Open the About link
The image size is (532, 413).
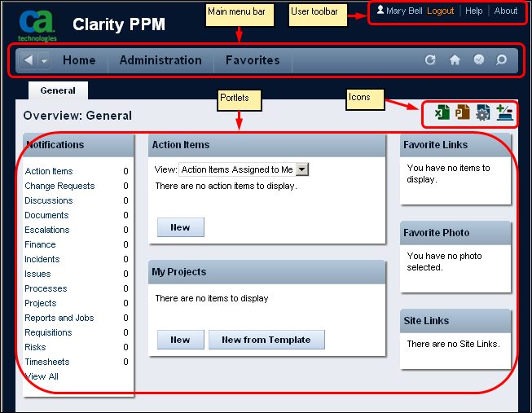506,11
